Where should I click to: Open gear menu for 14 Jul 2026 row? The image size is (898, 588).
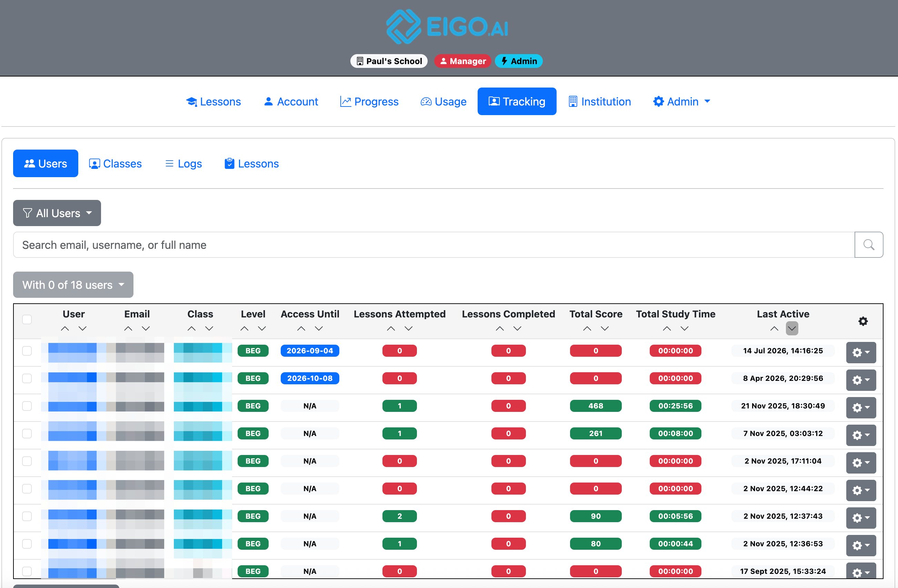click(861, 352)
